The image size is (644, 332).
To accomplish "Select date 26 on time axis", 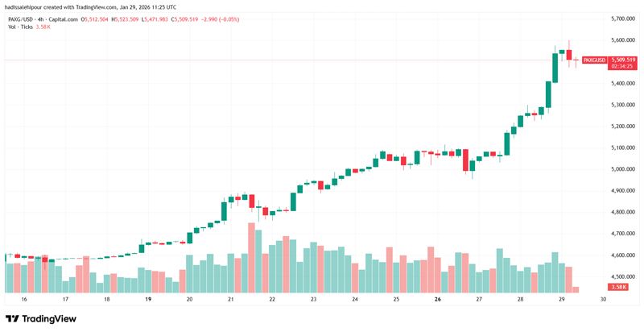I will tap(437, 300).
